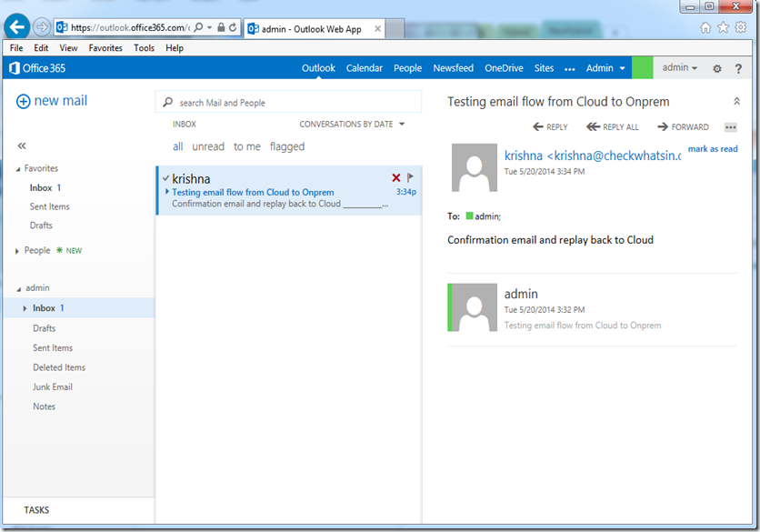Expand the krishna conversation thread triangle
The width and height of the screenshot is (760, 532).
pos(167,192)
